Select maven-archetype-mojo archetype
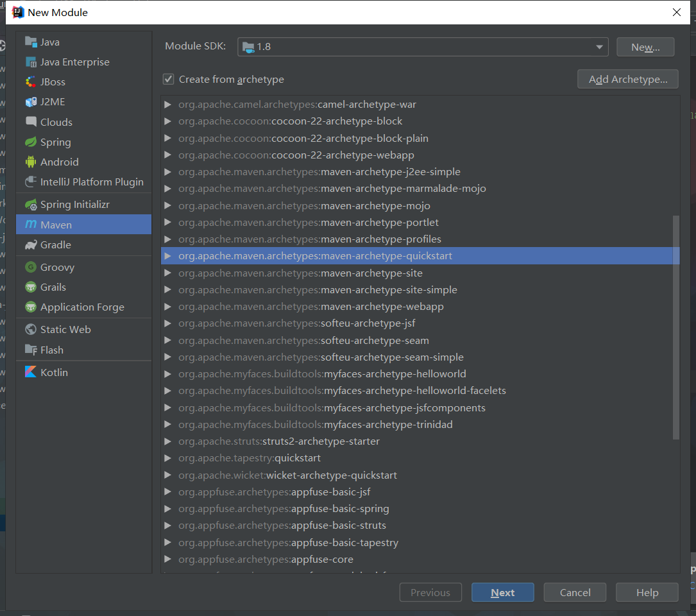The height and width of the screenshot is (616, 696). (x=420, y=205)
